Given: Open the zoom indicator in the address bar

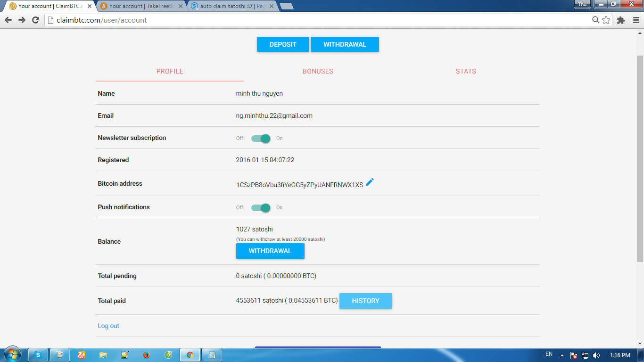Looking at the screenshot, I should click(x=596, y=20).
